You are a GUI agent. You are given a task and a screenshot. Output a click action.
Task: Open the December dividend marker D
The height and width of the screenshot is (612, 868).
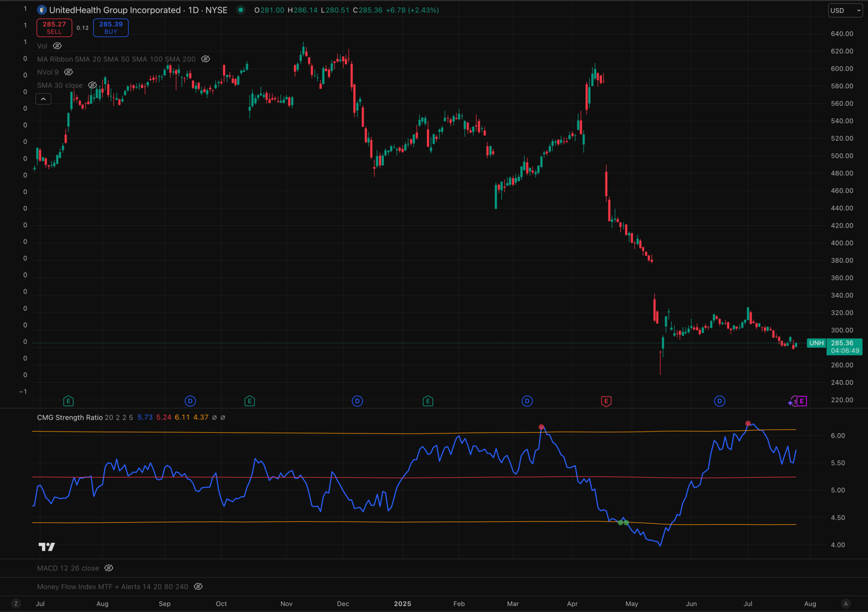(357, 401)
